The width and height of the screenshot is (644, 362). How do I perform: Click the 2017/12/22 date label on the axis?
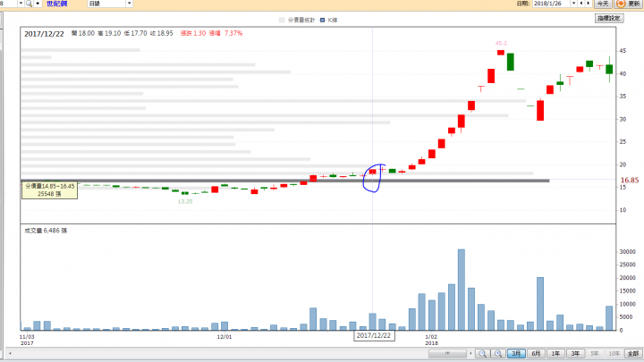pyautogui.click(x=374, y=336)
